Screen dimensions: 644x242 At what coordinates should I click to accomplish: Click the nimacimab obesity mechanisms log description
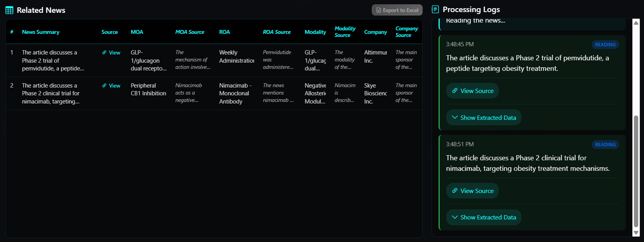point(528,163)
